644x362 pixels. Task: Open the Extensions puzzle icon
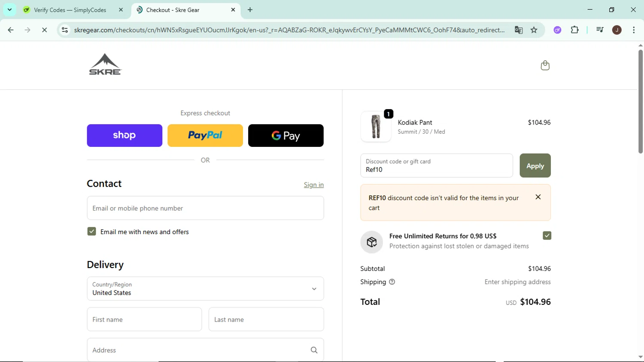[x=574, y=30]
